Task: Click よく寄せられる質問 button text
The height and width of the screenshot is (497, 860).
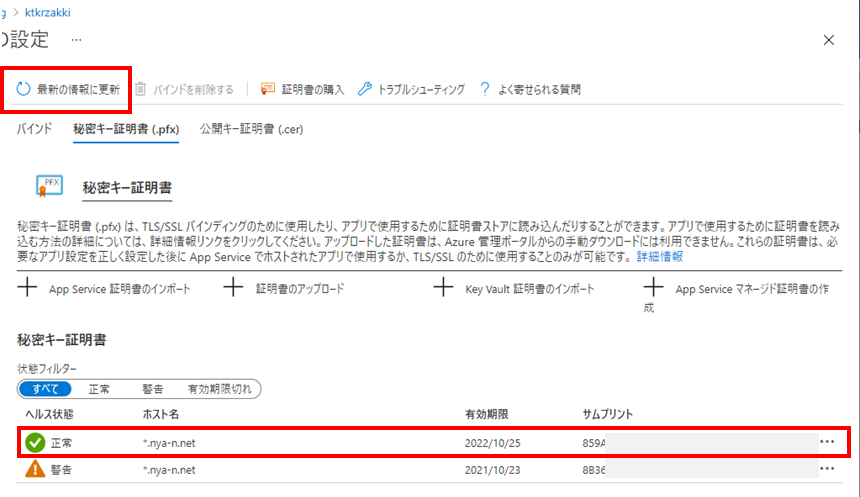Action: [539, 89]
